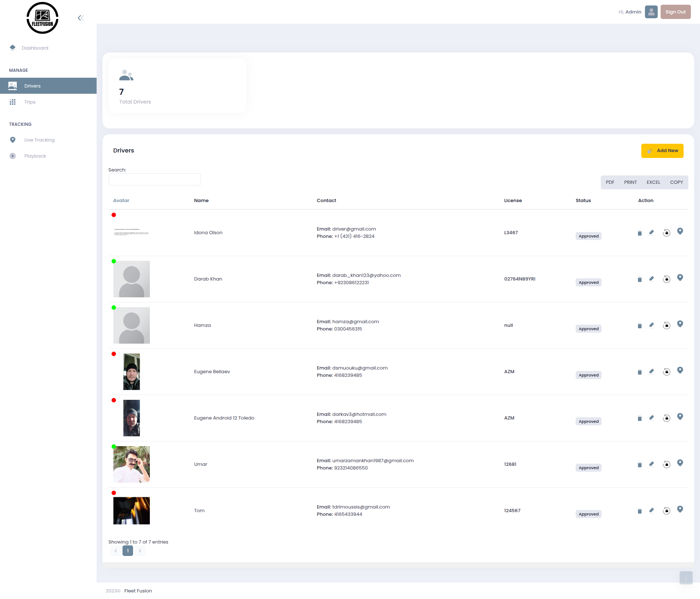Open Playback in sidebar
The height and width of the screenshot is (599, 700).
pyautogui.click(x=35, y=156)
